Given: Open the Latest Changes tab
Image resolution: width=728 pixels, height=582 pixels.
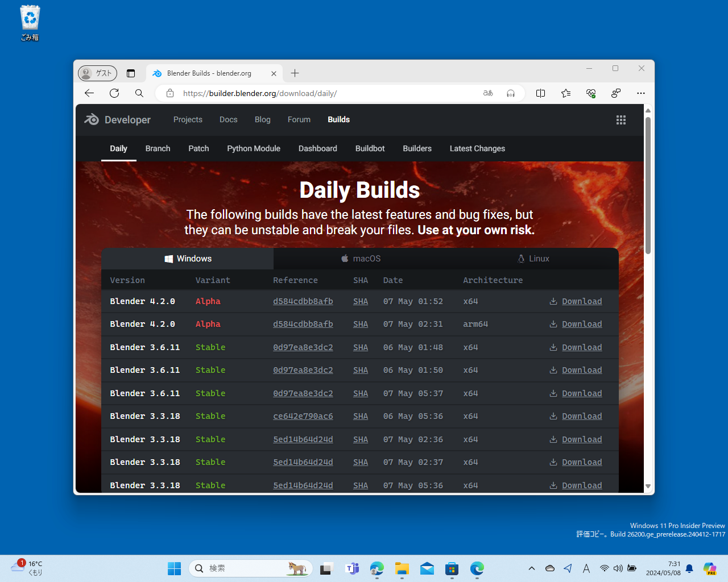Looking at the screenshot, I should click(478, 148).
